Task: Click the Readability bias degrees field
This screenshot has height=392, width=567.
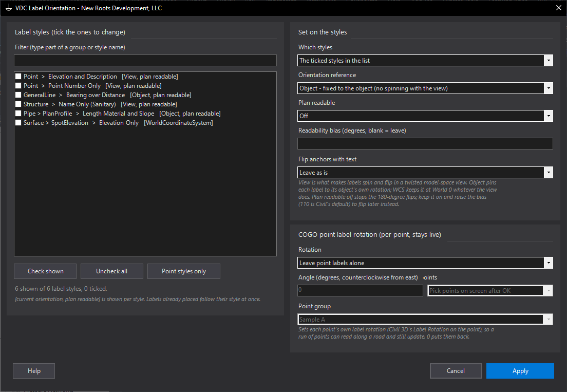Action: (x=425, y=143)
